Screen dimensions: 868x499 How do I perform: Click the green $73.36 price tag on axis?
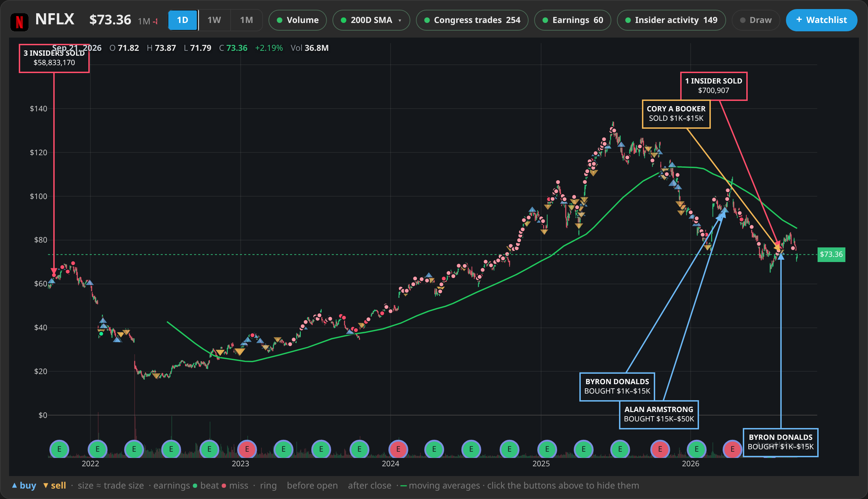coord(831,254)
